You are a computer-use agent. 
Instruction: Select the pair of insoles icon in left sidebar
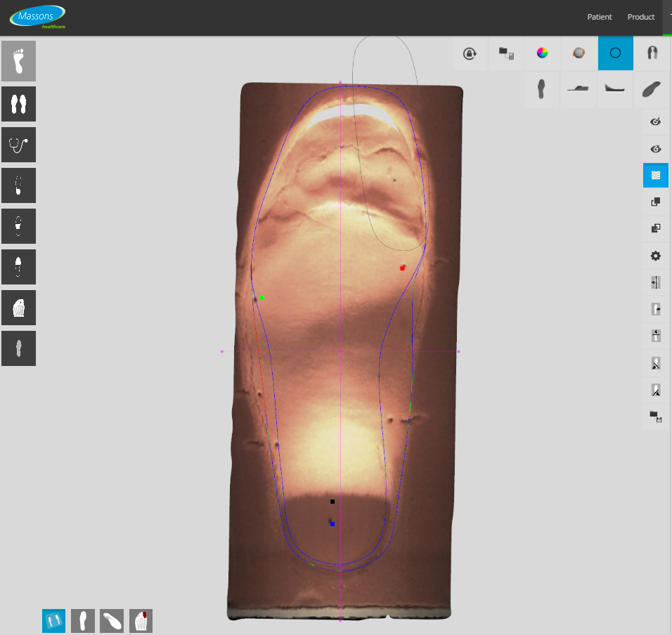click(18, 104)
